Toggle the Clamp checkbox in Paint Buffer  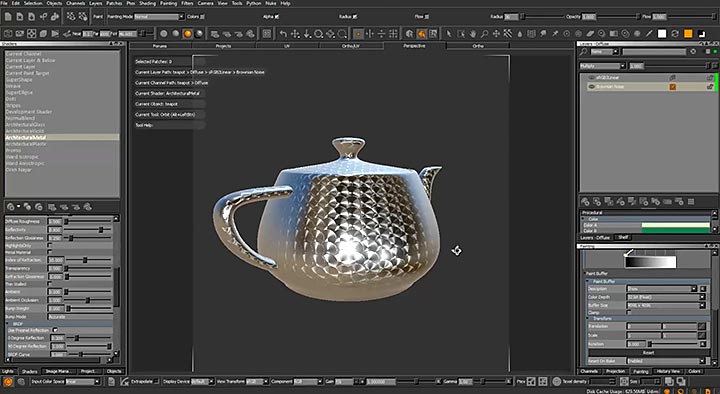[x=629, y=312]
